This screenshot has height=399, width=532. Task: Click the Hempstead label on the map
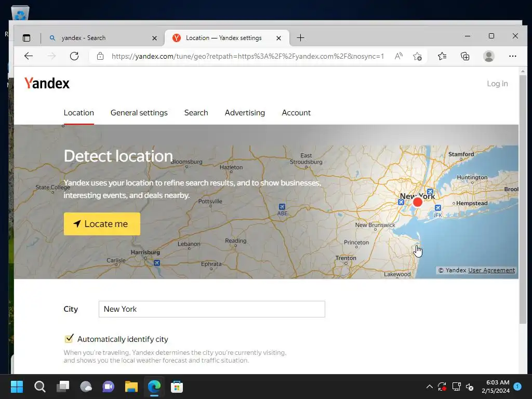pos(472,203)
